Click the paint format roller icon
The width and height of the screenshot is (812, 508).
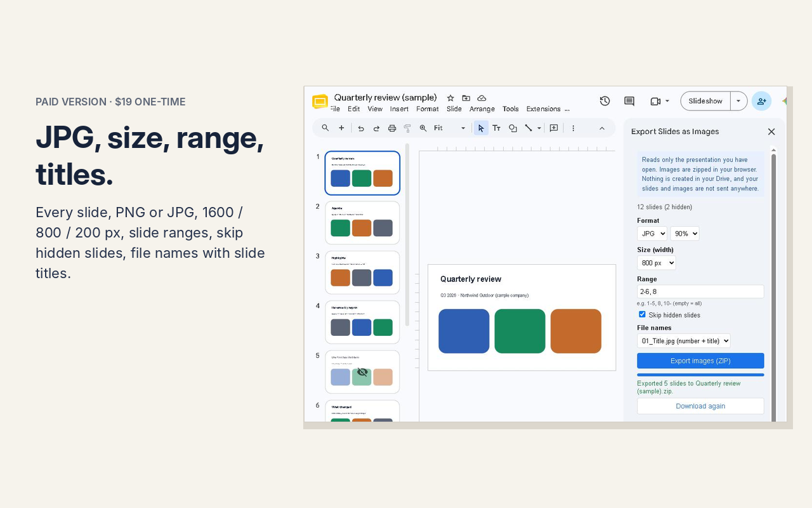[407, 128]
